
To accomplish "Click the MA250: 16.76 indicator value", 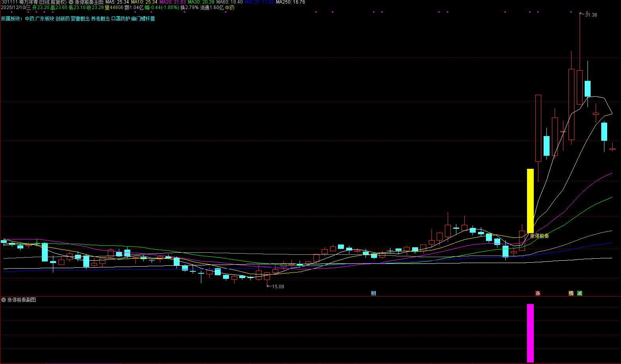I will tap(290, 2).
